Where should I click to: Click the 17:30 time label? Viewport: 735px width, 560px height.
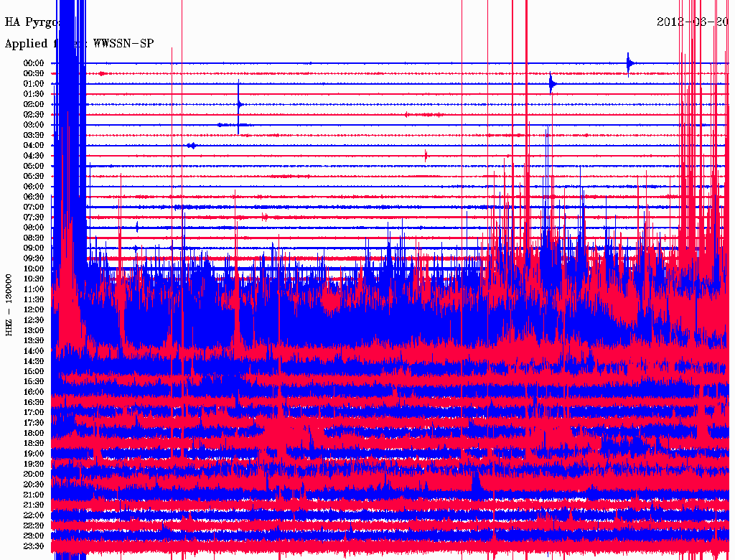[x=34, y=423]
